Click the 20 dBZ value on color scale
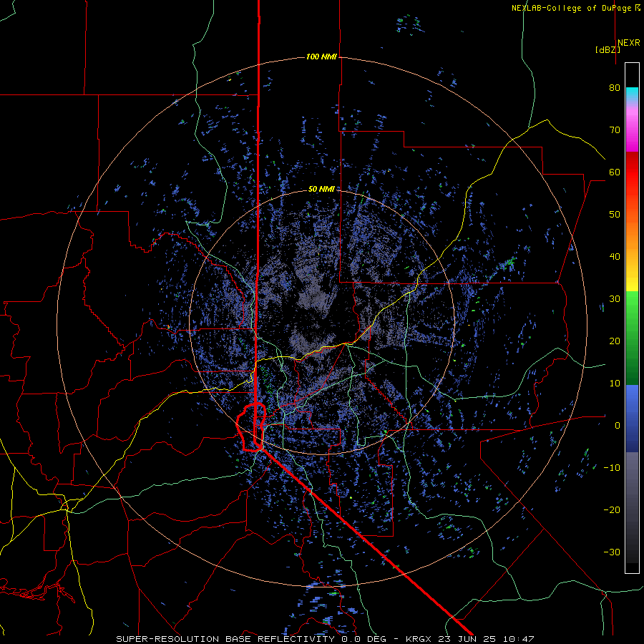This screenshot has height=644, width=644. click(x=615, y=341)
